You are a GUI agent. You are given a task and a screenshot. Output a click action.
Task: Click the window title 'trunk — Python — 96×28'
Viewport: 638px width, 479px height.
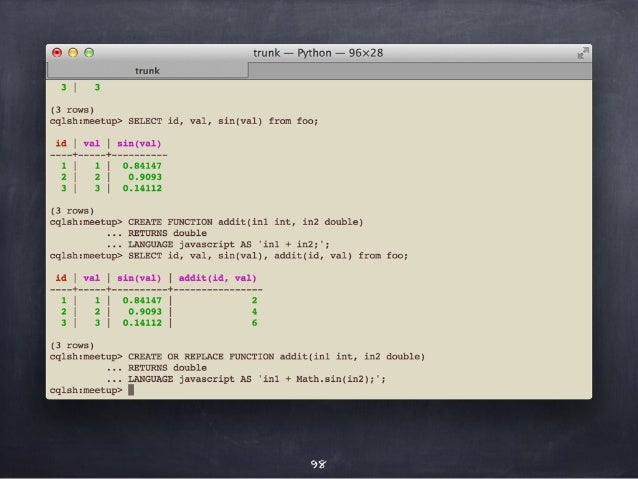point(318,53)
